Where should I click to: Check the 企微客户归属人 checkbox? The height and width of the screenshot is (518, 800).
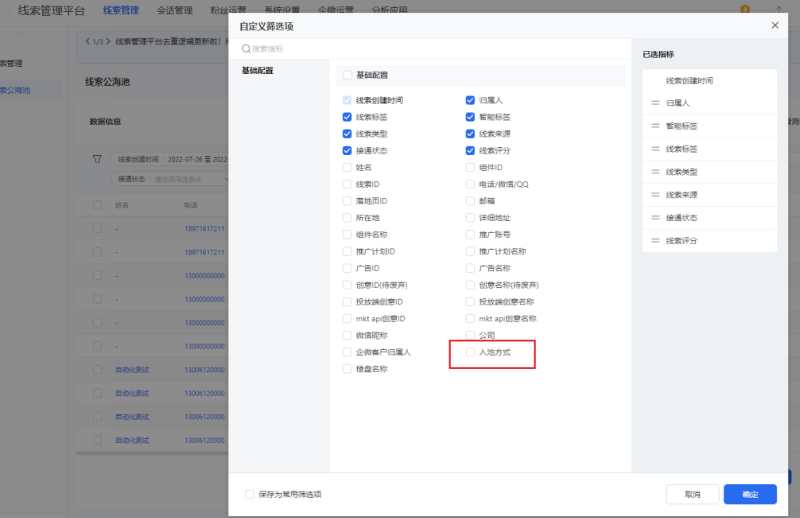pos(347,352)
